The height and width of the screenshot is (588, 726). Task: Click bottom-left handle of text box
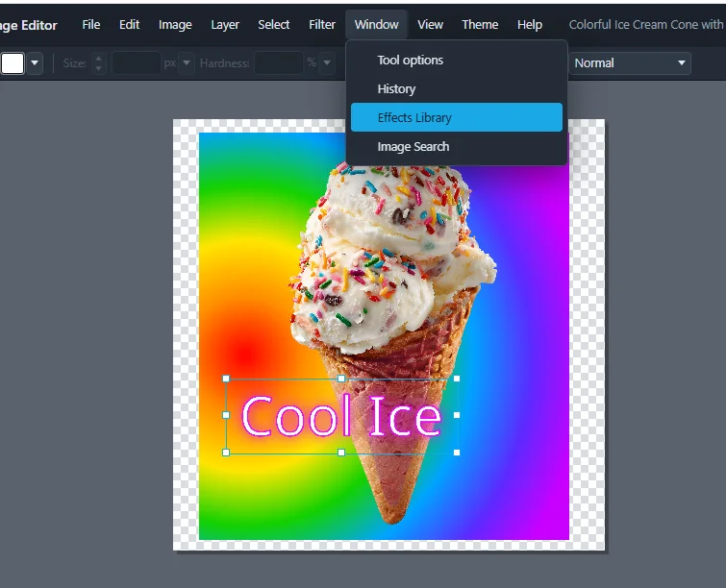tap(226, 453)
